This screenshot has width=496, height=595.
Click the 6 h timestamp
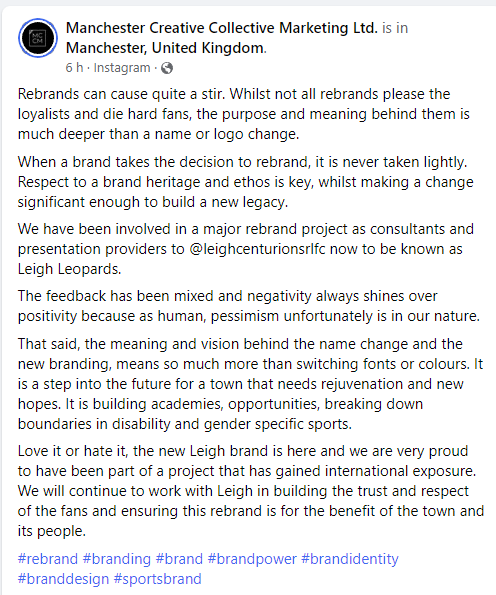(74, 68)
